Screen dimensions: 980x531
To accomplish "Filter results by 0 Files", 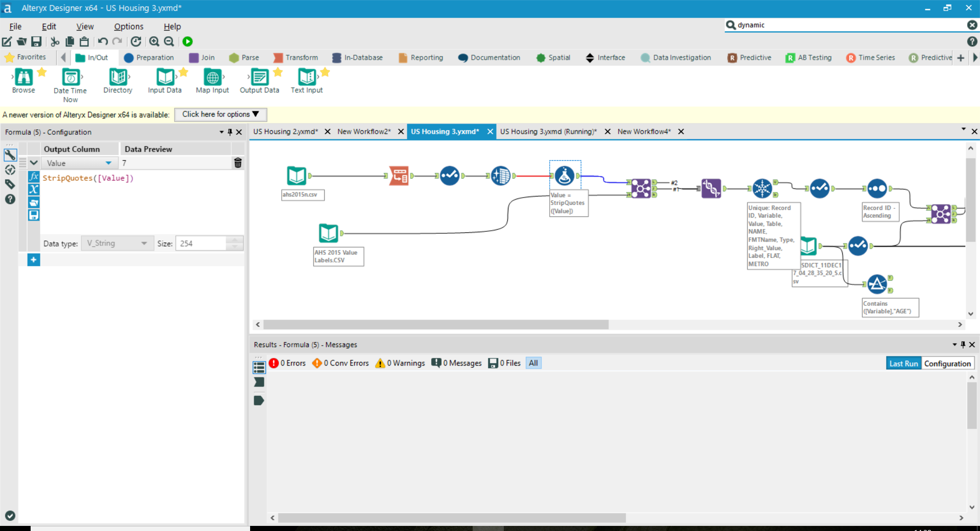I will (x=505, y=363).
